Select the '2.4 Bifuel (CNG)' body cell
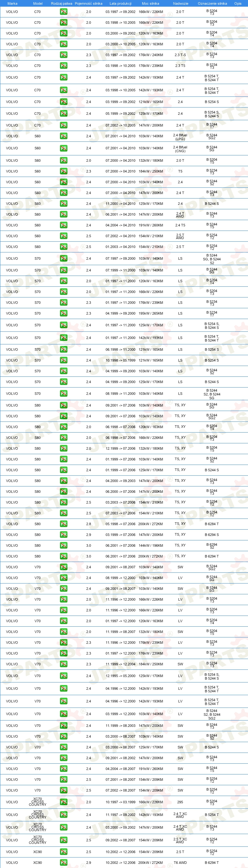The width and height of the screenshot is (248, 868). pyautogui.click(x=180, y=149)
